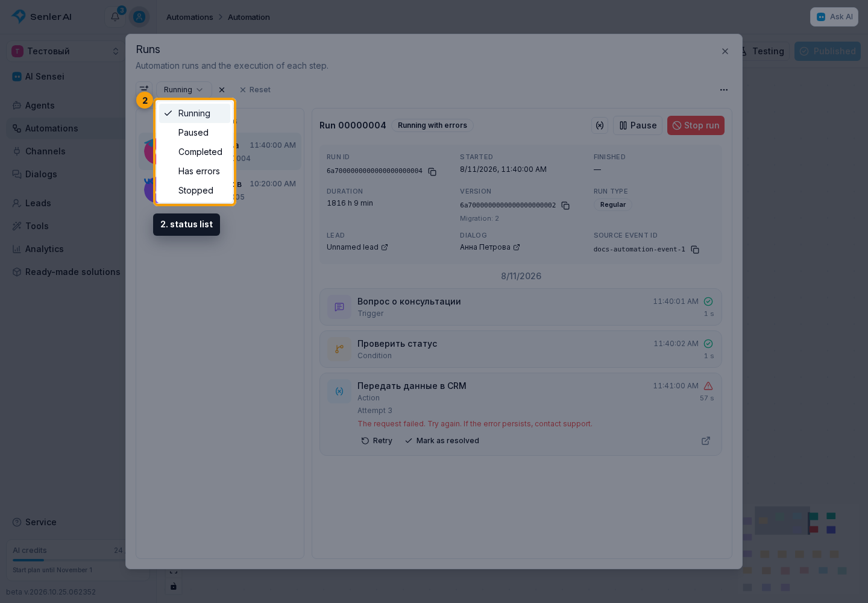Image resolution: width=868 pixels, height=603 pixels.
Task: Expand the Тестовый workspace switcher
Action: pos(66,51)
